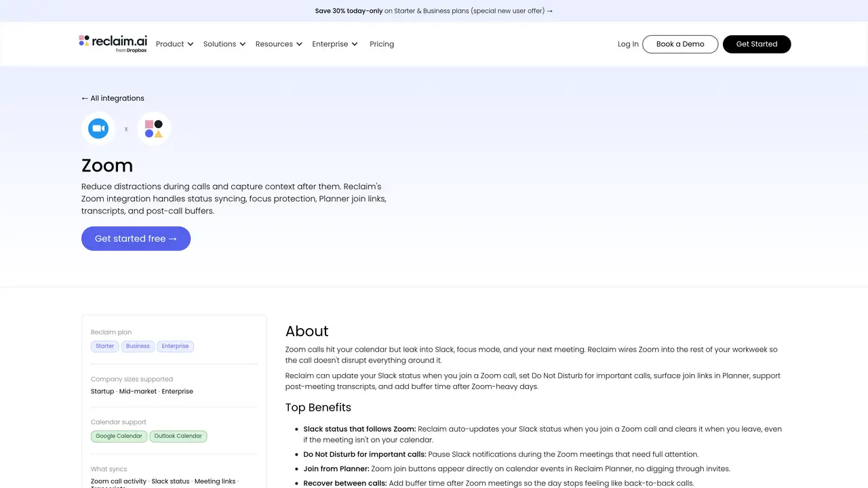Click the 'What syncs' label

tap(108, 469)
